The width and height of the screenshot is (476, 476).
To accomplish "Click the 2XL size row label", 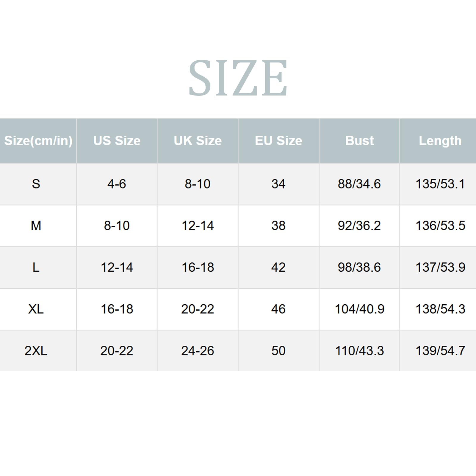I will tap(36, 350).
